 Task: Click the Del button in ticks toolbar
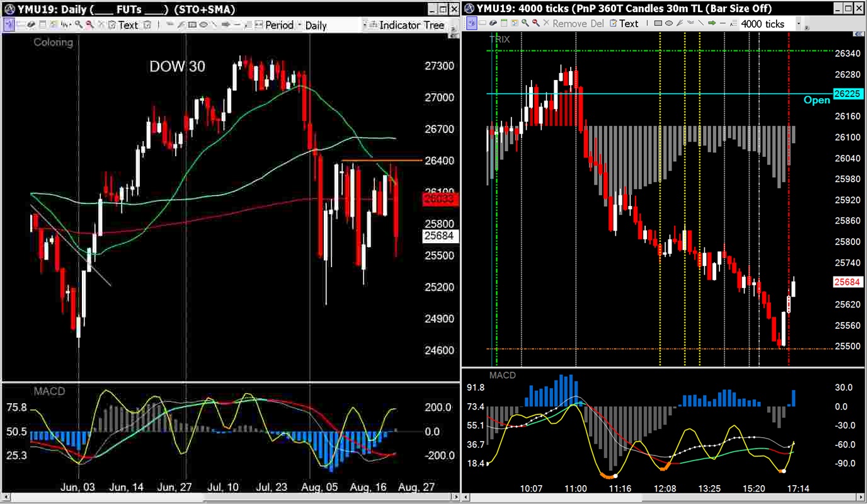pos(597,24)
